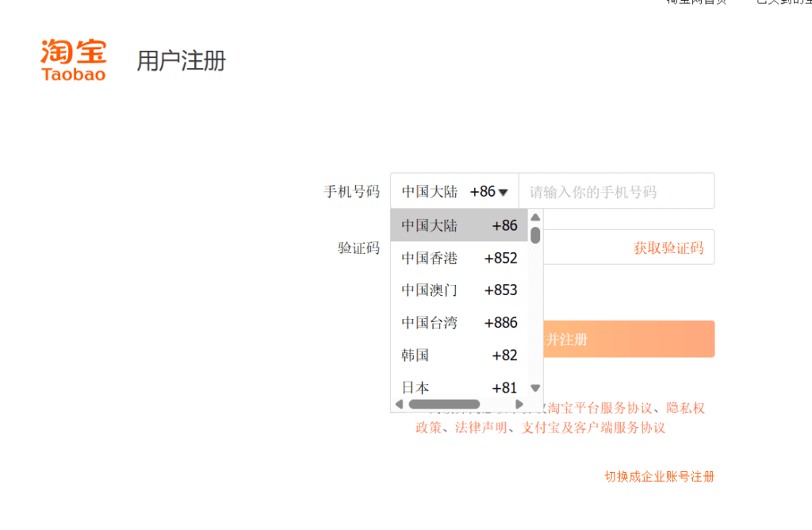Click the orange register button
This screenshot has width=812, height=530.
629,340
